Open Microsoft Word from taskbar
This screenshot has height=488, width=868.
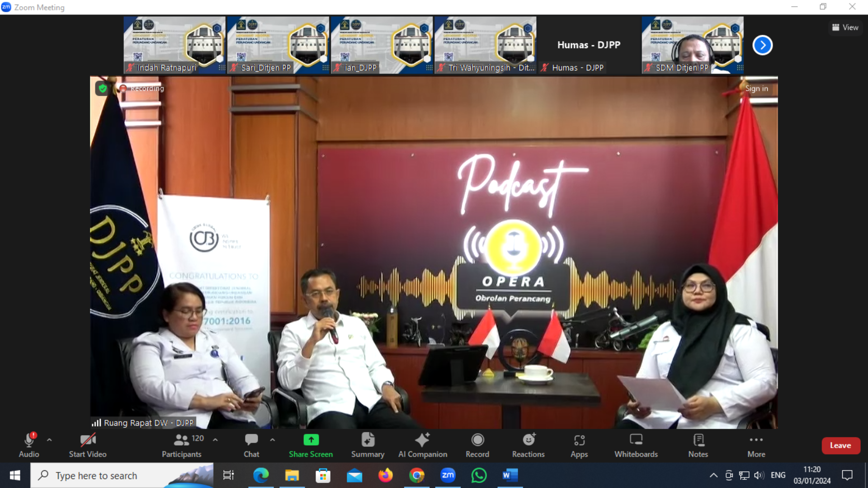510,475
